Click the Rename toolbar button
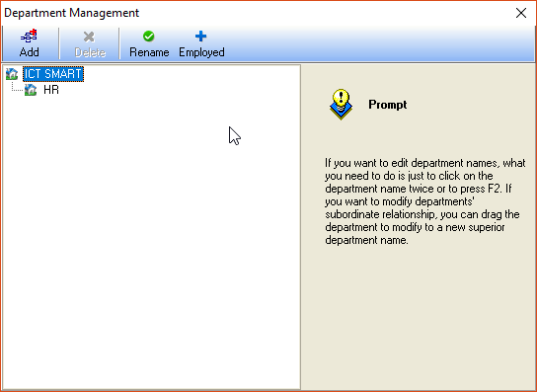537x392 pixels. tap(149, 43)
